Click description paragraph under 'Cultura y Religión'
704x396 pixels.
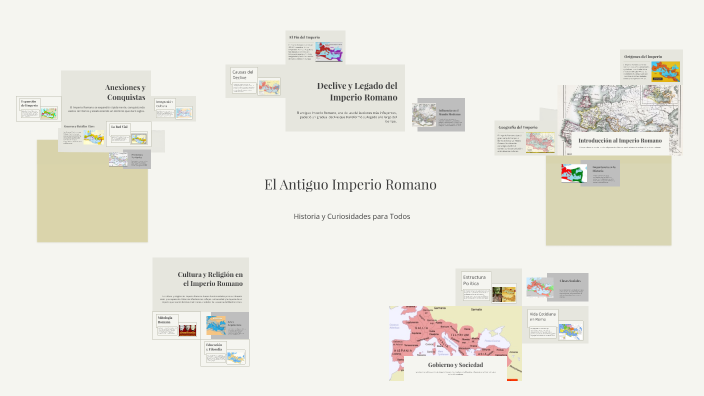click(x=202, y=299)
